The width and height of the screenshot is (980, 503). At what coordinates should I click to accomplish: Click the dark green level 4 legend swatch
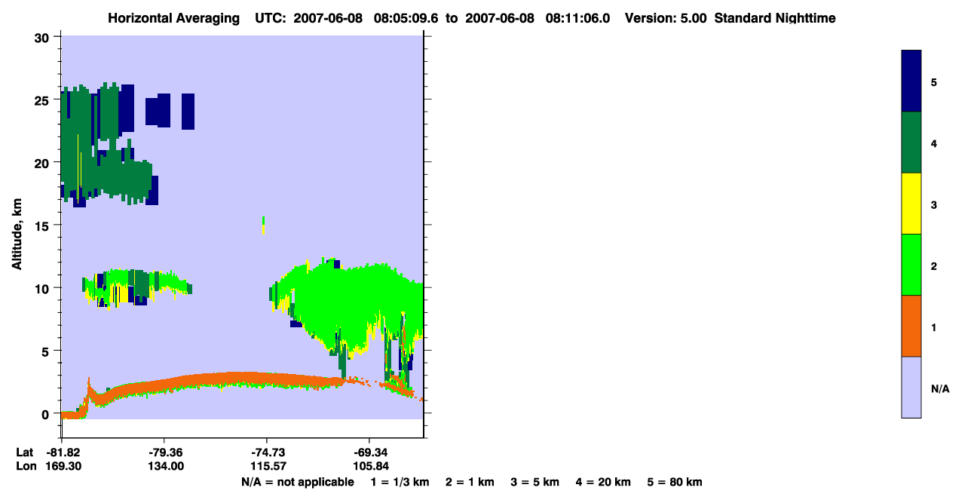click(911, 143)
